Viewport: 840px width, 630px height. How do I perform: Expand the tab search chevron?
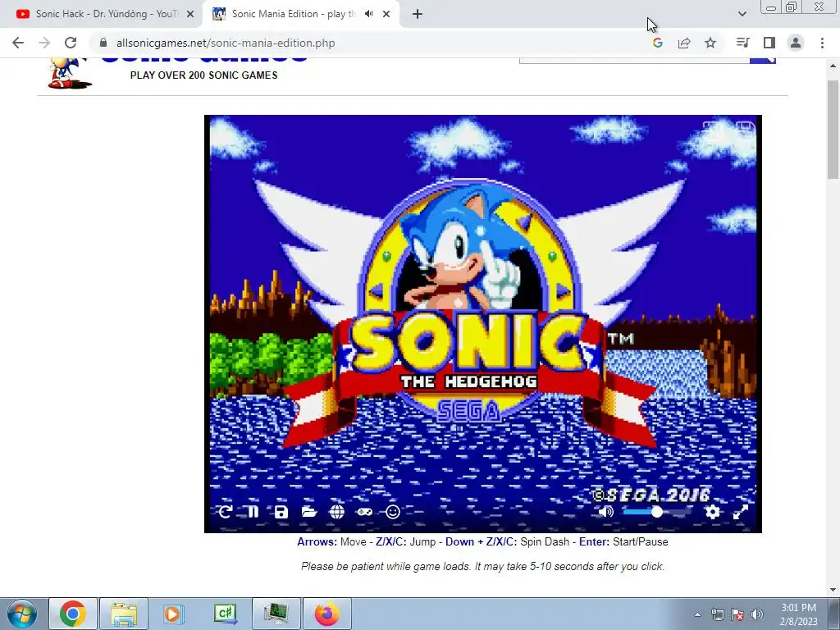coord(742,14)
